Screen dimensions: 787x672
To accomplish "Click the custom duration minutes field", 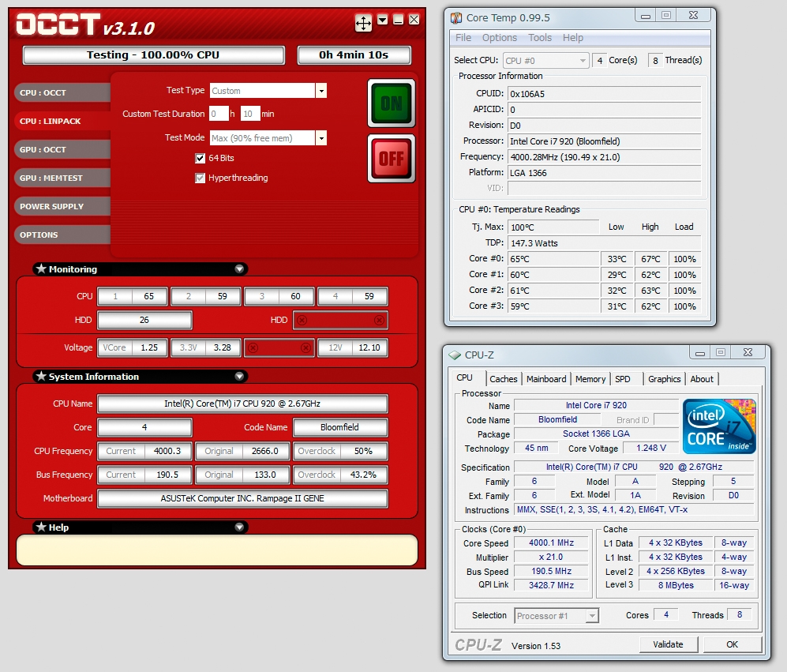I will coord(250,114).
